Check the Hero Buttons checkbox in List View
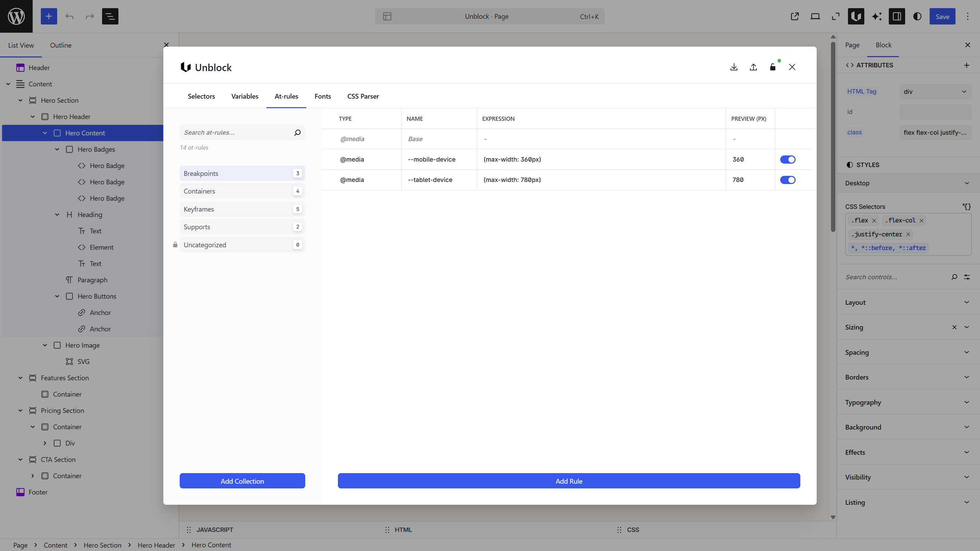 tap(70, 296)
